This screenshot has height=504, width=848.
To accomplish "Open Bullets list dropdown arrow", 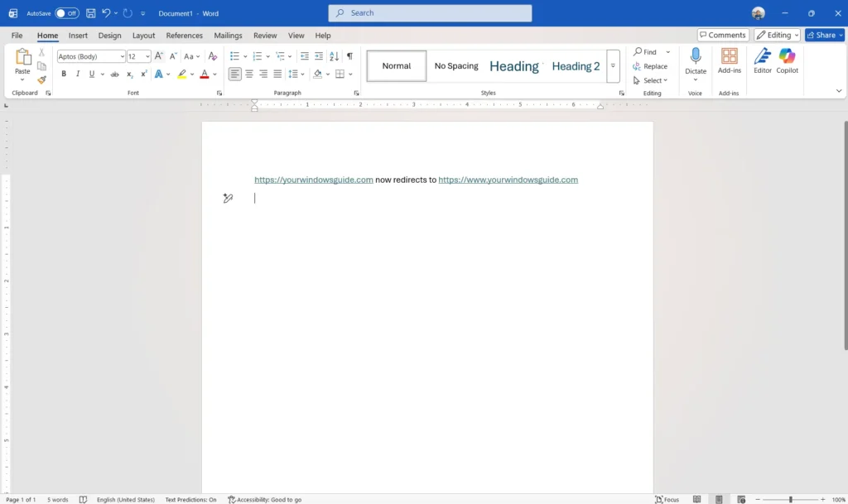I will pyautogui.click(x=245, y=56).
